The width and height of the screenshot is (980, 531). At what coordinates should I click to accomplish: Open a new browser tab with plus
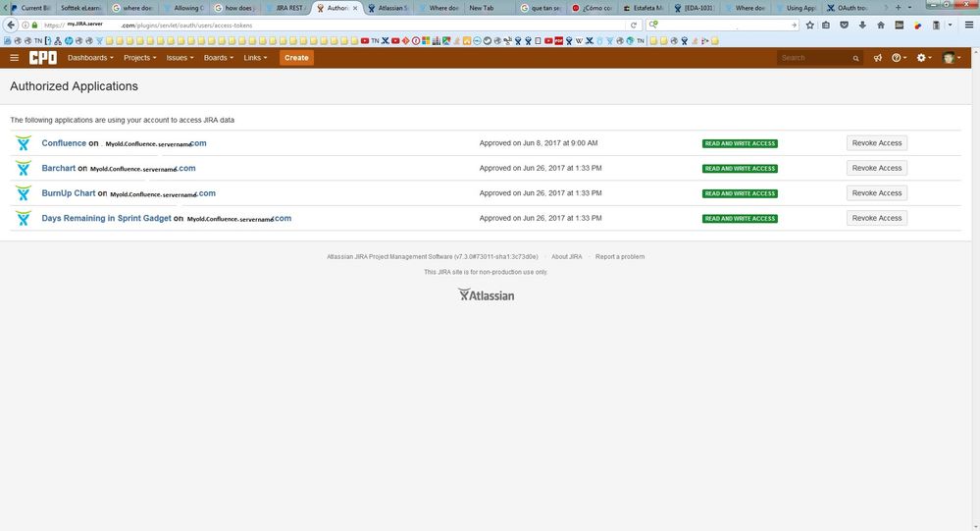click(x=899, y=8)
